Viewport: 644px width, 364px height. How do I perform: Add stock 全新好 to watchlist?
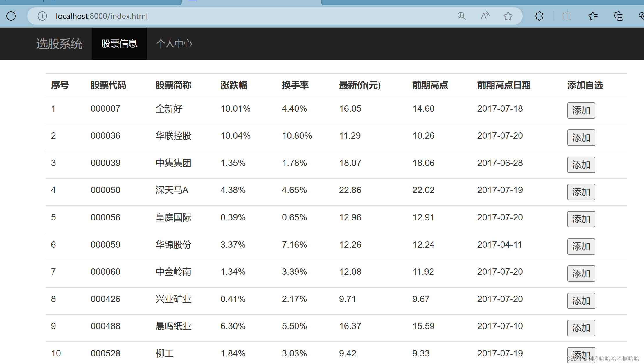(x=581, y=110)
